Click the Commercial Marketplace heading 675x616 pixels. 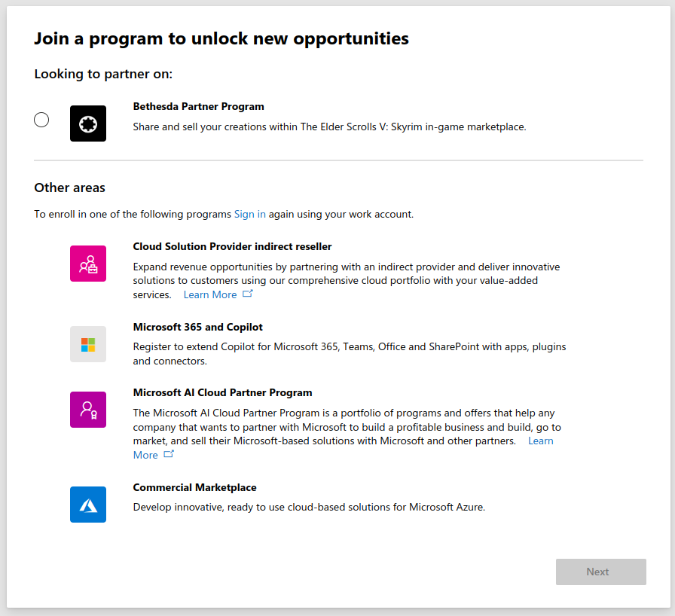(x=194, y=487)
